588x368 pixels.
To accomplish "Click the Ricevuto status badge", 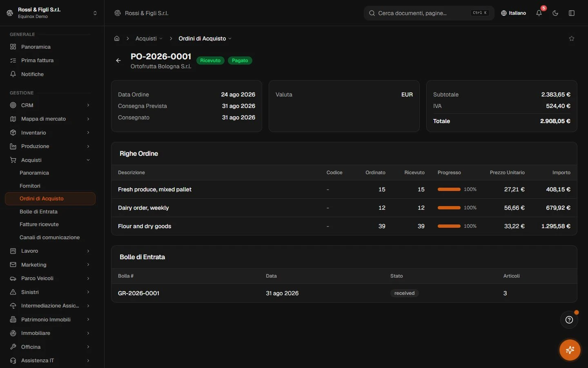I will 210,61.
